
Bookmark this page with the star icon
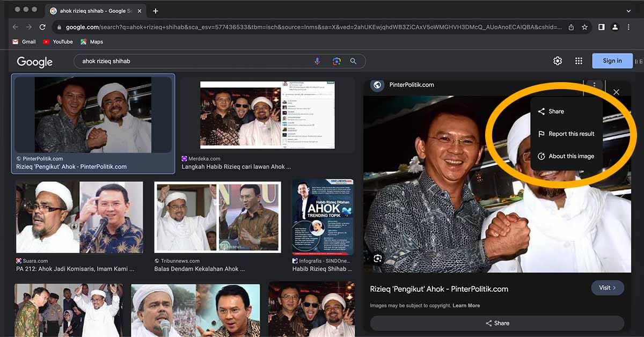pyautogui.click(x=584, y=26)
